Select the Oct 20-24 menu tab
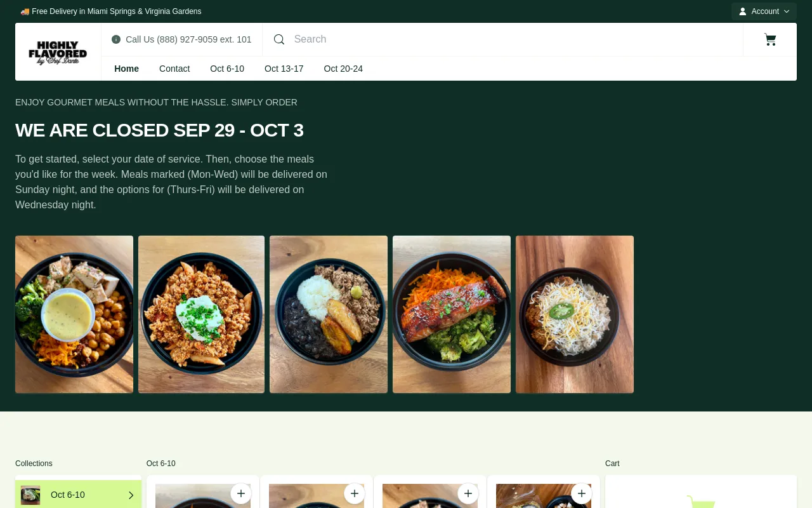 pyautogui.click(x=343, y=69)
